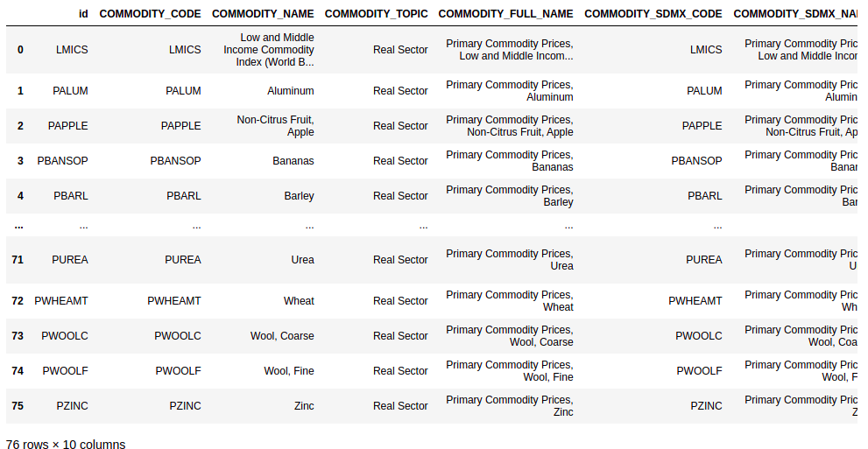This screenshot has height=449, width=868.
Task: Click the Wool, Coarse name cell
Action: [x=282, y=335]
